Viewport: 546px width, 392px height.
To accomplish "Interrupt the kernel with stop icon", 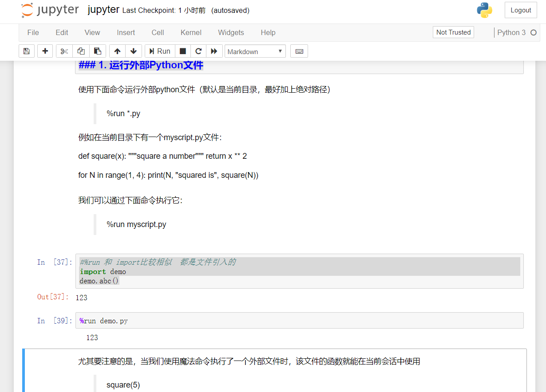I will click(x=183, y=51).
